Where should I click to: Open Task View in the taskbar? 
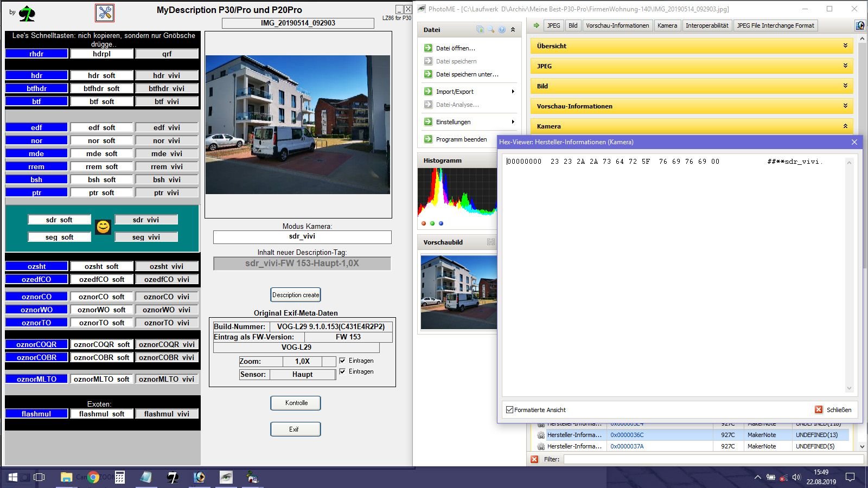coord(39,477)
